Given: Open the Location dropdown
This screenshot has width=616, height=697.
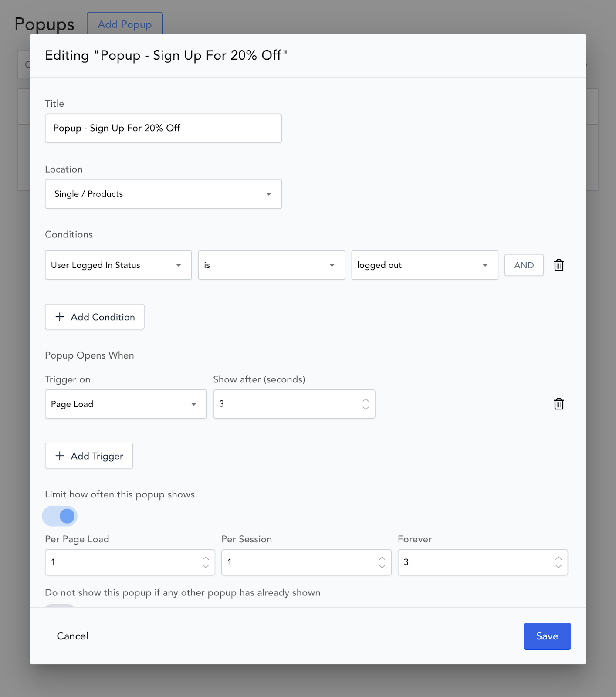Looking at the screenshot, I should [x=163, y=194].
